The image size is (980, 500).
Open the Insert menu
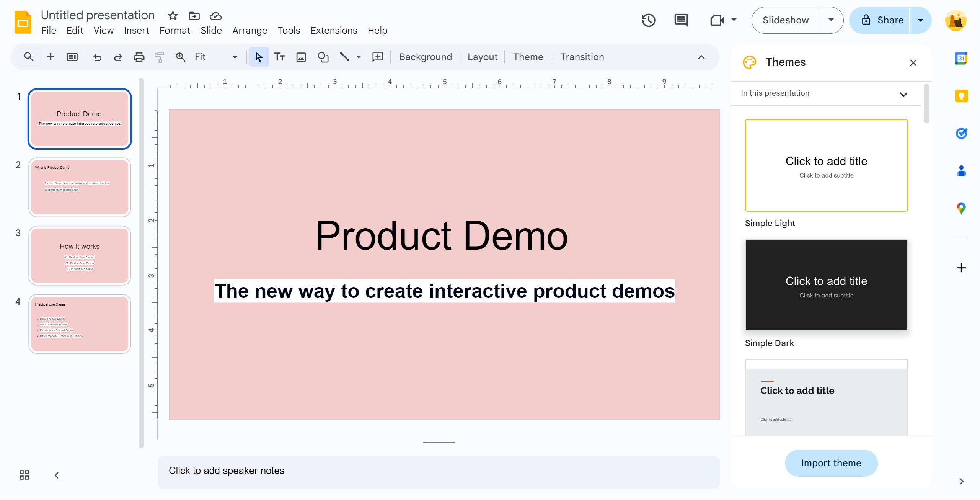click(136, 31)
